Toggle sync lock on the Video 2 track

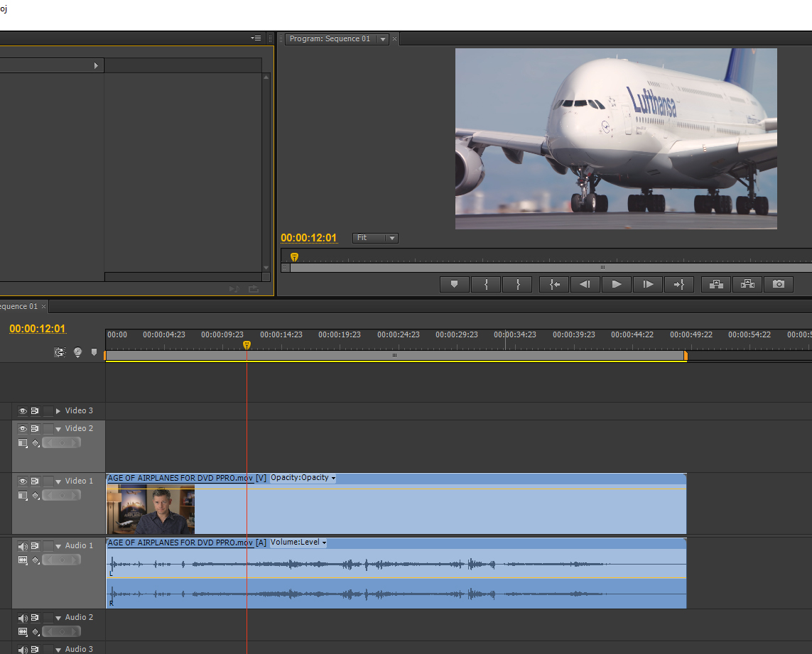[36, 428]
